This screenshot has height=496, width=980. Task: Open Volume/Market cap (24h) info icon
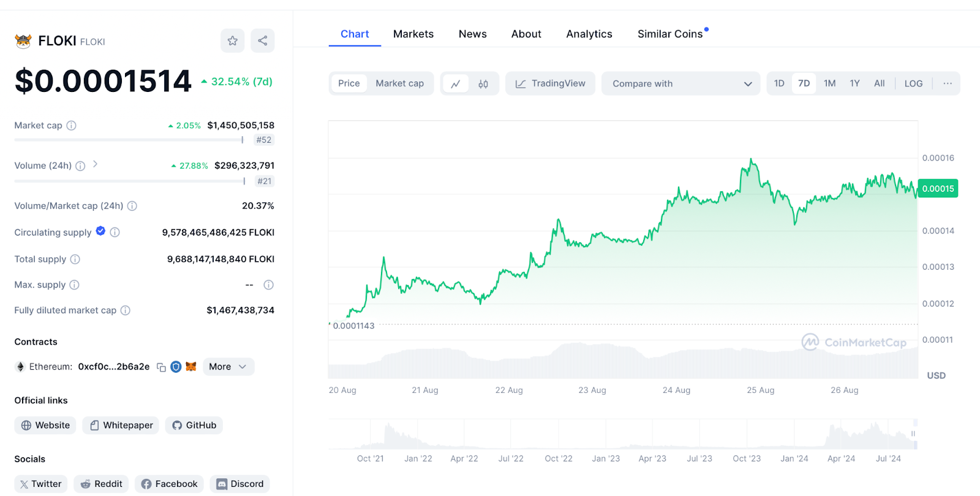tap(132, 206)
